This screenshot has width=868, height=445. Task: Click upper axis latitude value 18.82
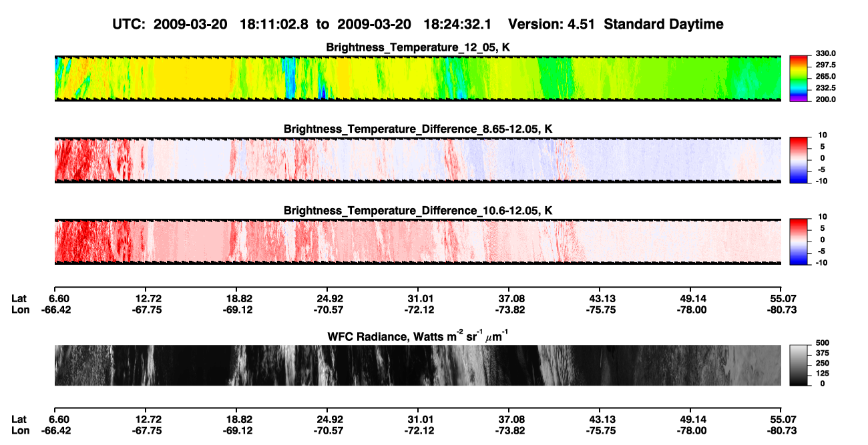[x=236, y=298]
